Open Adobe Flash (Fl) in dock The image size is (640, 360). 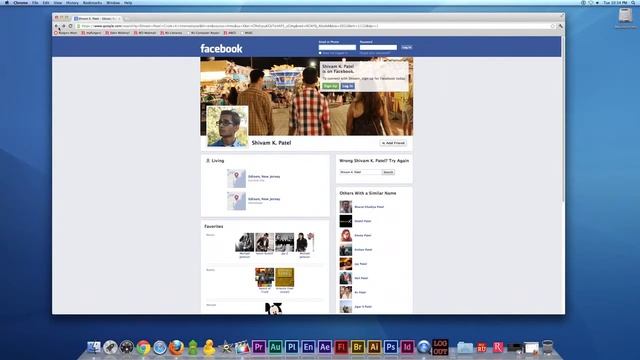(341, 347)
